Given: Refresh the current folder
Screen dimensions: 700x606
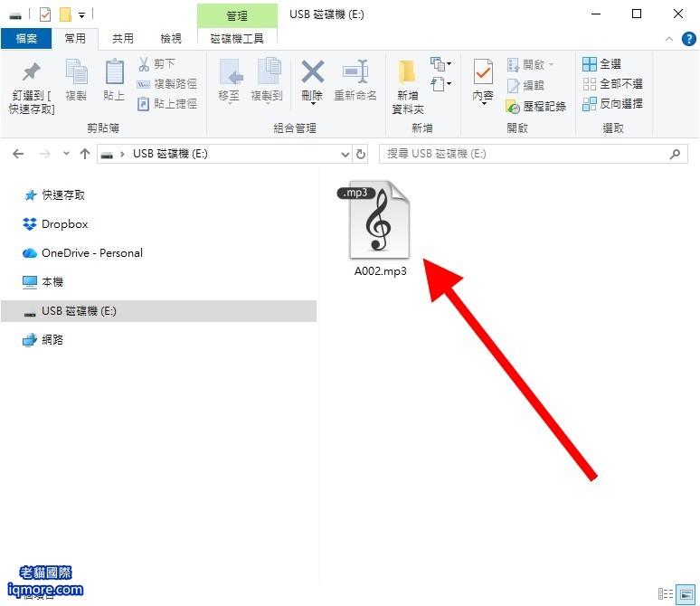Looking at the screenshot, I should (x=361, y=155).
